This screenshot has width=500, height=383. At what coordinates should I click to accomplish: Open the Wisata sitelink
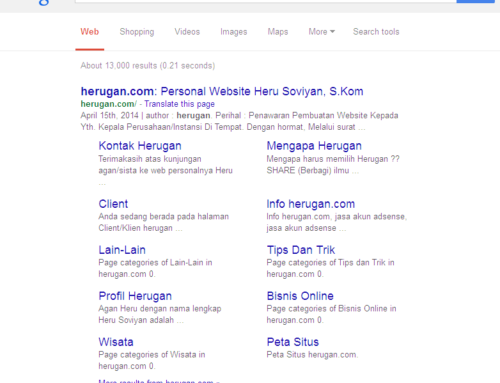pyautogui.click(x=116, y=342)
